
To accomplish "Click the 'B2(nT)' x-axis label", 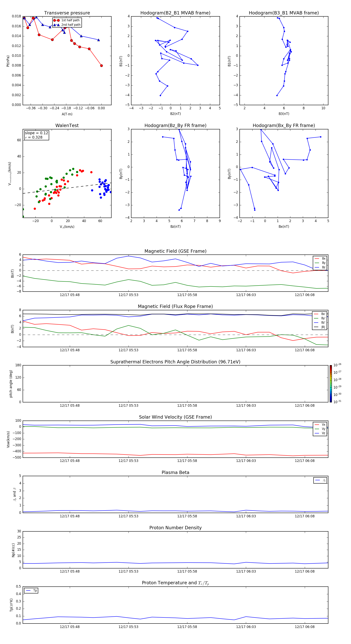I will [175, 114].
